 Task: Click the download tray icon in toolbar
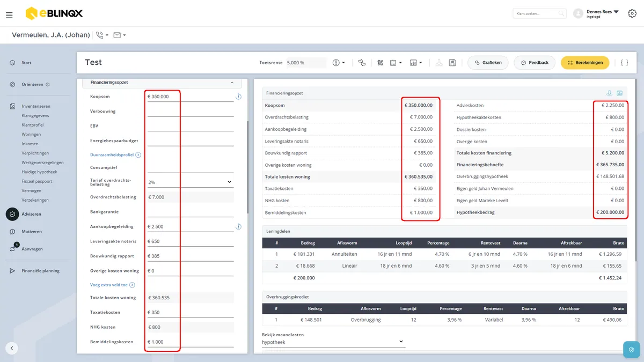[439, 63]
